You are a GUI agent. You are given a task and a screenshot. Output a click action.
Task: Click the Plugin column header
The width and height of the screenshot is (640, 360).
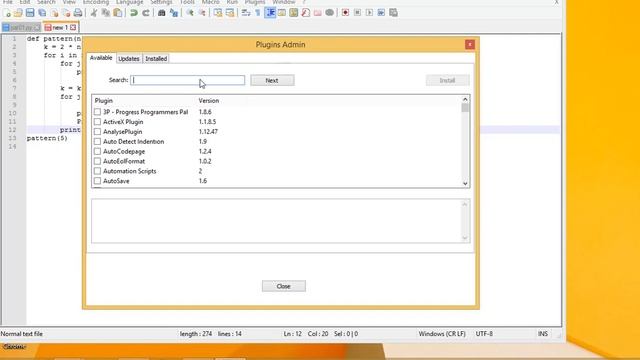[104, 100]
